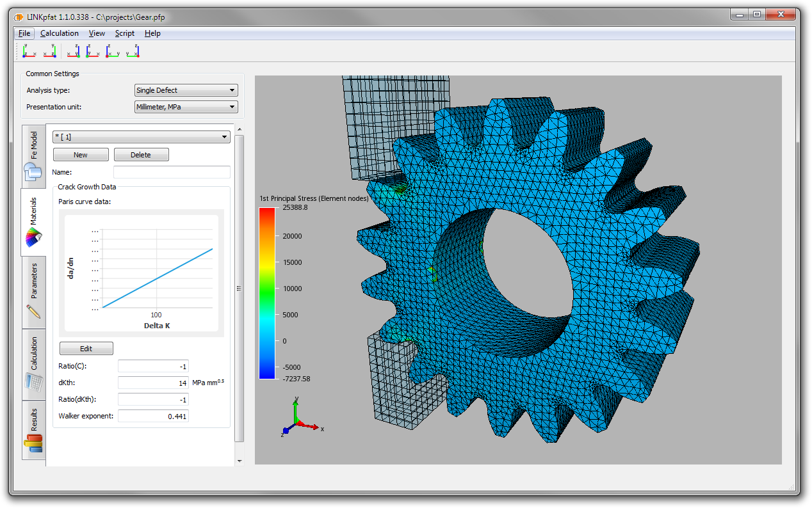
Task: Switch to the top XZ view using toolbar icon
Action: coord(72,50)
